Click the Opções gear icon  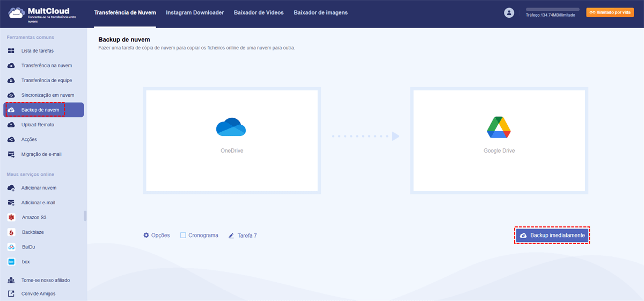tap(146, 235)
